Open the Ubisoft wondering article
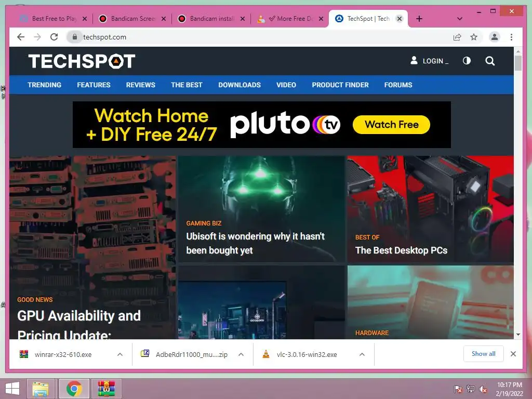Viewport: 532px width, 399px height. coord(255,243)
